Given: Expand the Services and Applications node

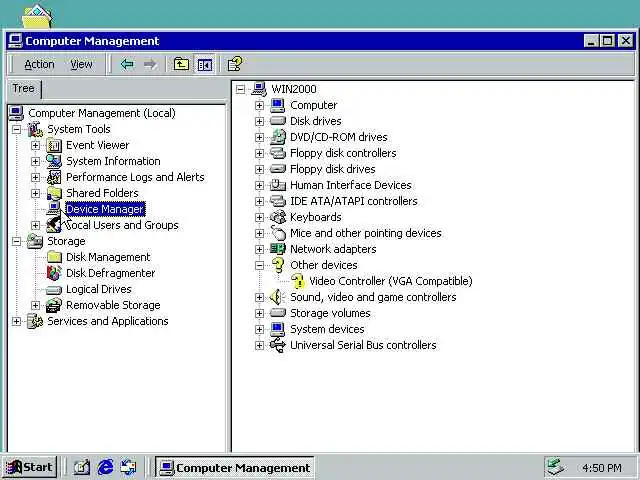Looking at the screenshot, I should pyautogui.click(x=16, y=321).
